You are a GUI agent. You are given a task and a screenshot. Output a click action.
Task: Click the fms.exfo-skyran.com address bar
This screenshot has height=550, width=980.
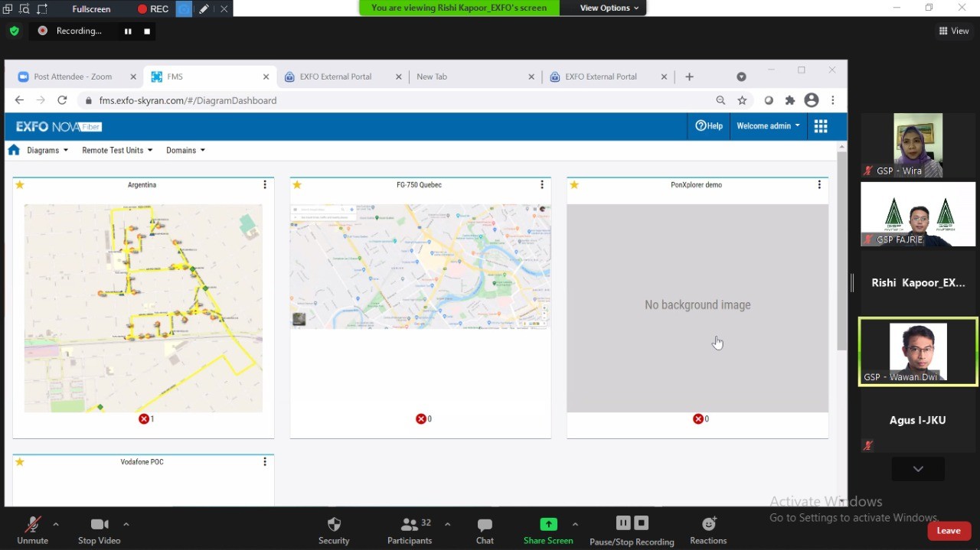(188, 100)
